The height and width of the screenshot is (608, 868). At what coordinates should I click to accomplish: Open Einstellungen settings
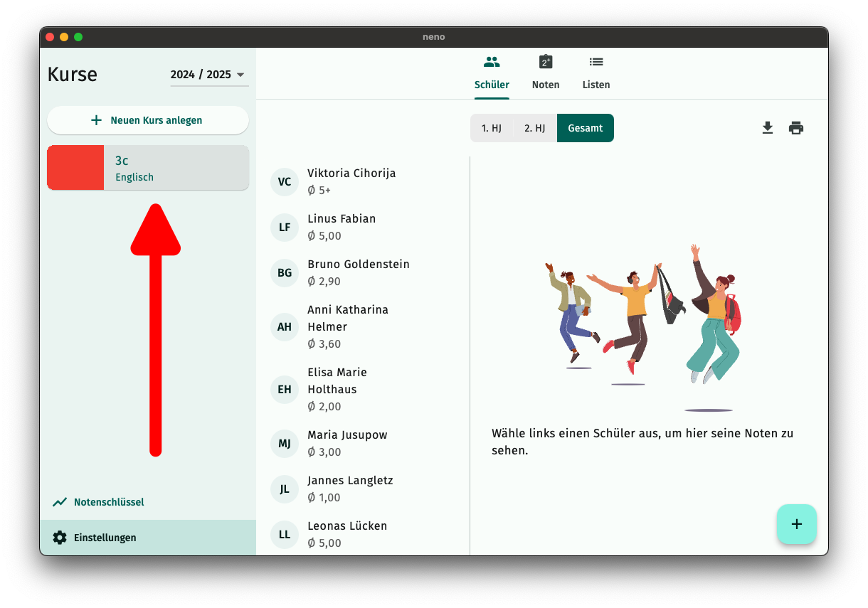click(x=148, y=538)
